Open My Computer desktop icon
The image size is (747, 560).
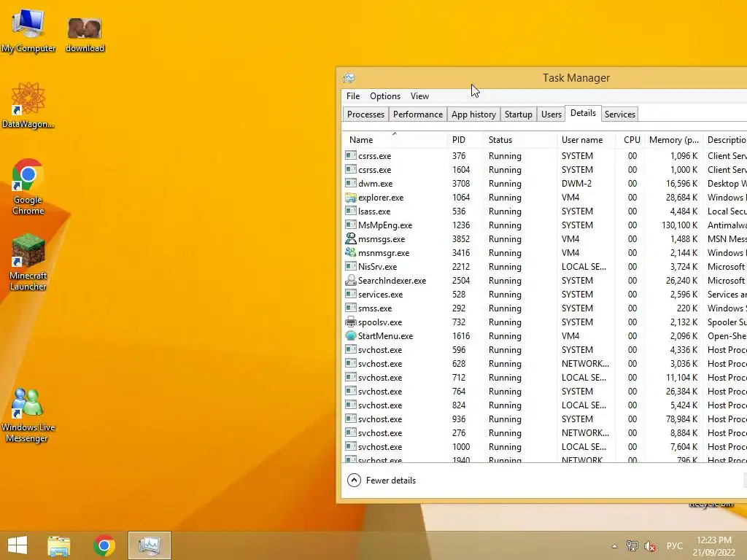[x=28, y=31]
